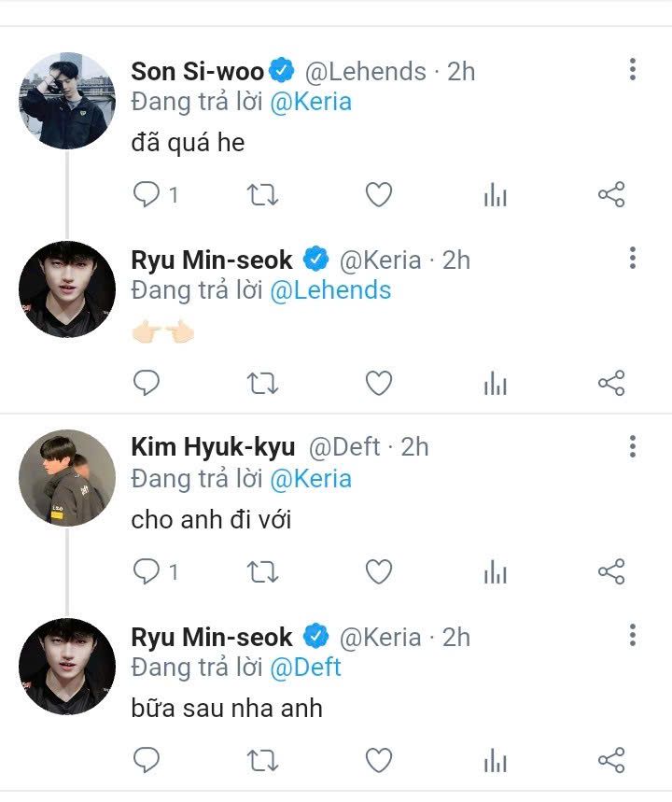
Task: Share Son Si-woo's tweet
Action: pos(610,195)
